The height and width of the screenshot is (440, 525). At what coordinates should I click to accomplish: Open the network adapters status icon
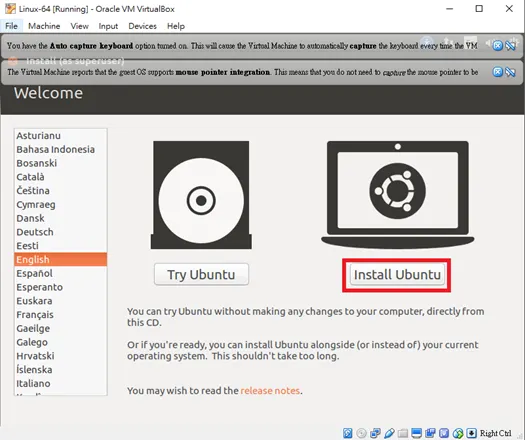coord(375,433)
